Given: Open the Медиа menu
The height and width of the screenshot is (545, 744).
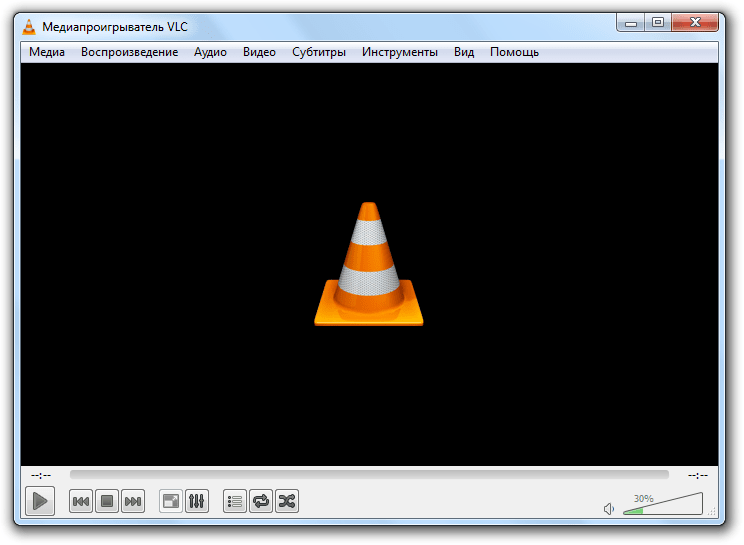Looking at the screenshot, I should 46,52.
